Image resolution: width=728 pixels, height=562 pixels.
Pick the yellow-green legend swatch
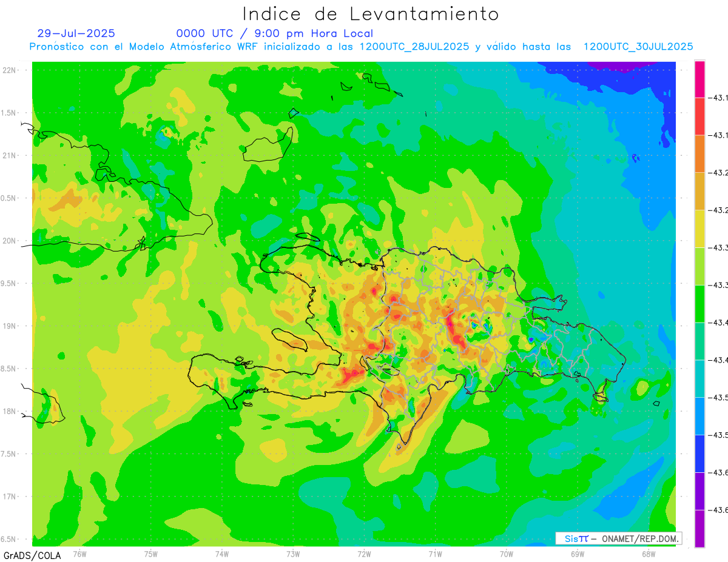click(x=699, y=267)
